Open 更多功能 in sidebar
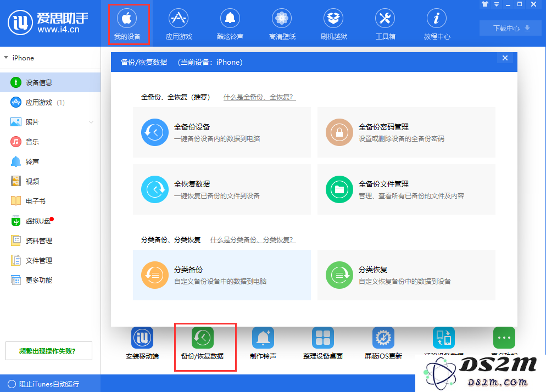The width and height of the screenshot is (546, 392). point(50,280)
